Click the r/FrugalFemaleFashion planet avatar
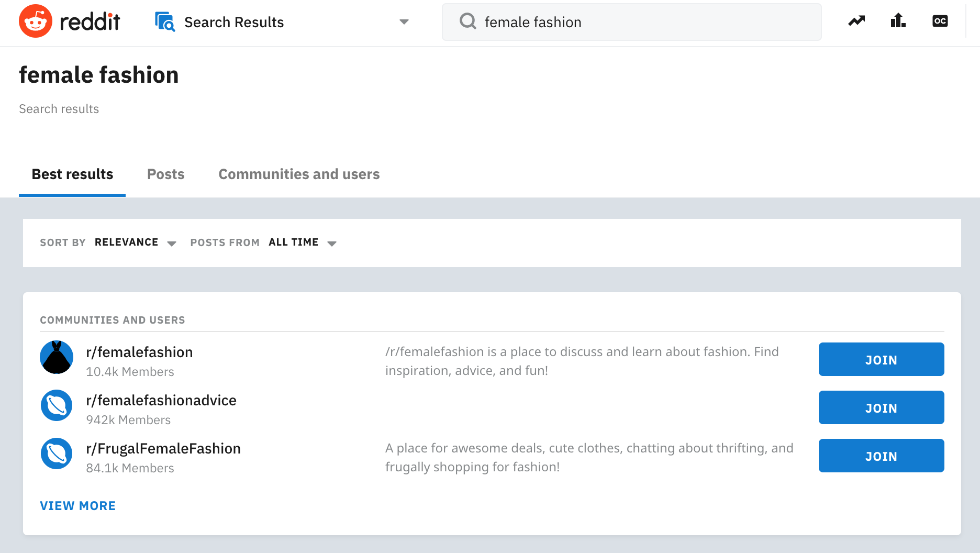Screen dimensions: 980x553 click(57, 454)
